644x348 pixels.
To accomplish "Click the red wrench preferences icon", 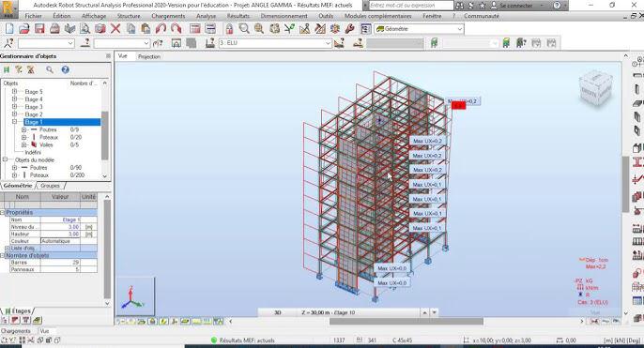I will (350, 28).
